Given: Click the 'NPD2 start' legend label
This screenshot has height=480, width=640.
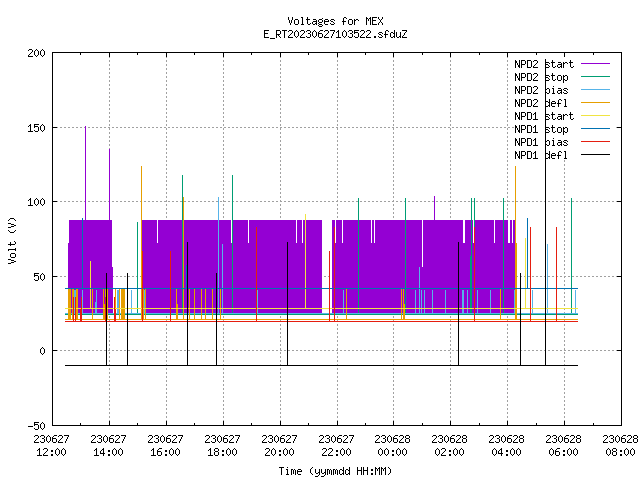Looking at the screenshot, I should [x=544, y=64].
